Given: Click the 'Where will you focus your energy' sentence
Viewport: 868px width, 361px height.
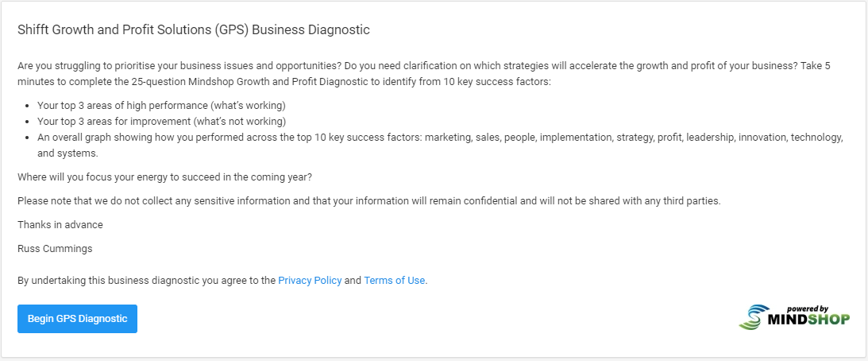Looking at the screenshot, I should 165,177.
